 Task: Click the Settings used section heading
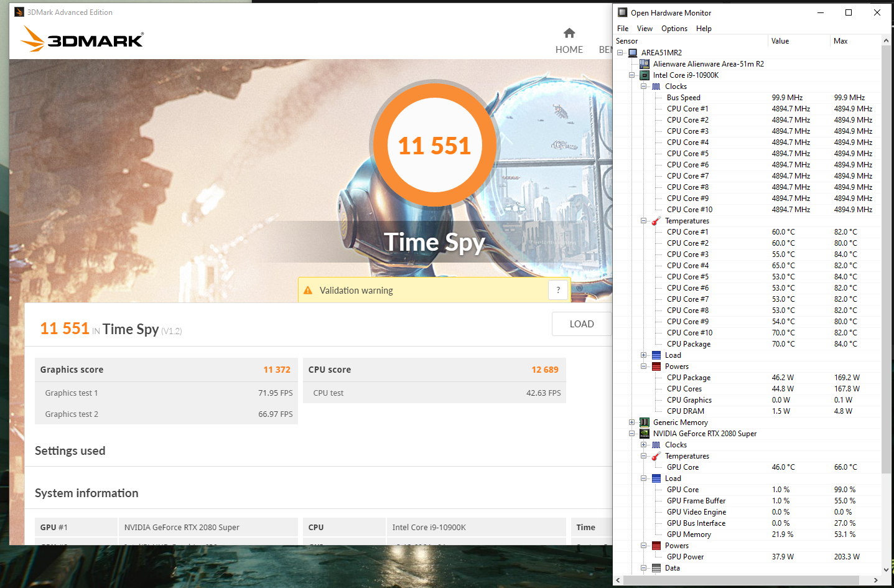click(x=70, y=451)
